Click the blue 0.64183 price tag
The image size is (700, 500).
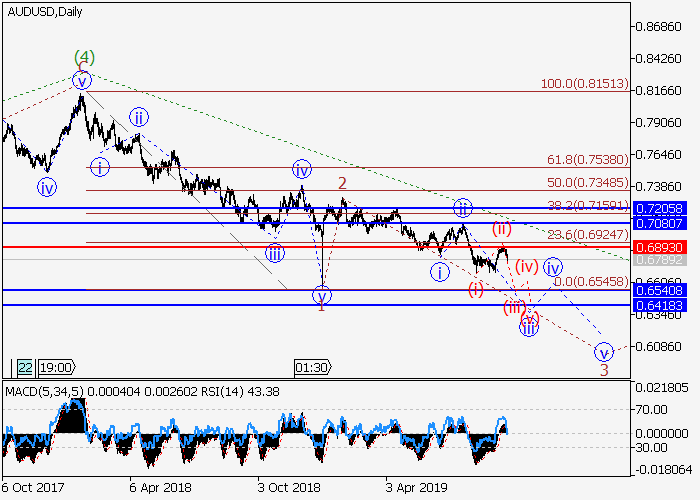point(657,305)
